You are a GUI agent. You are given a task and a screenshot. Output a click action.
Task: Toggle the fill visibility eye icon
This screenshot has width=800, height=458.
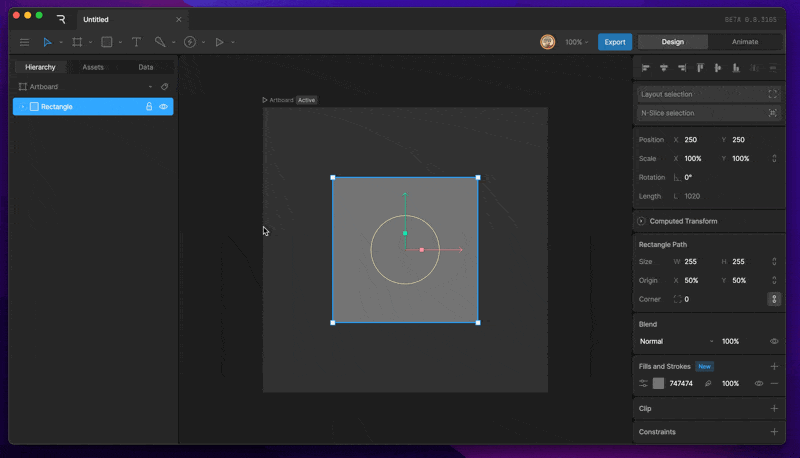759,384
